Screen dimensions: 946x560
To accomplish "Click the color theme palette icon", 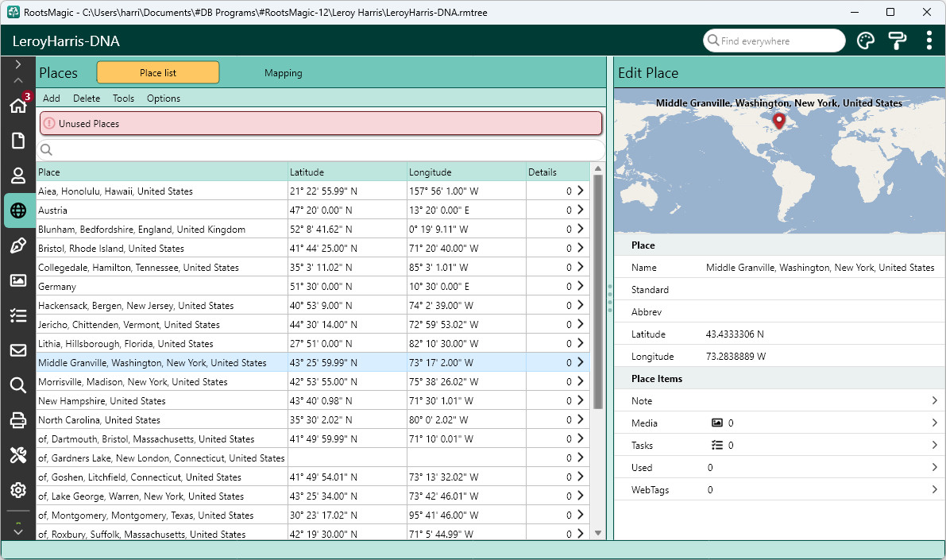I will tap(866, 41).
